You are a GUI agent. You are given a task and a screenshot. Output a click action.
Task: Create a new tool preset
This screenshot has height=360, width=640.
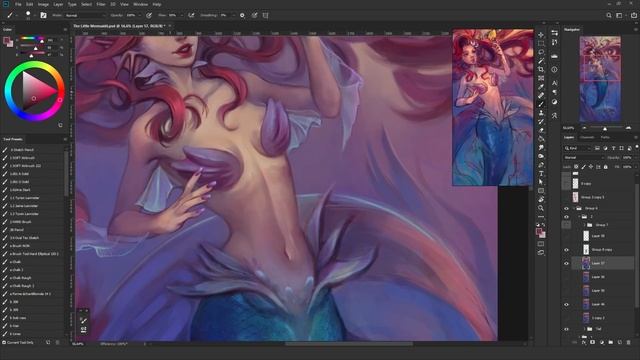pos(48,342)
